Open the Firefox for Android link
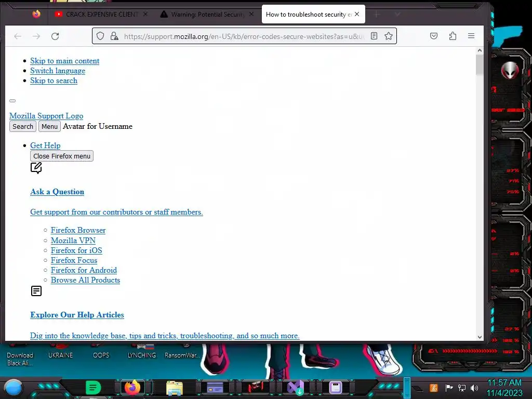The width and height of the screenshot is (532, 399). coord(84,270)
